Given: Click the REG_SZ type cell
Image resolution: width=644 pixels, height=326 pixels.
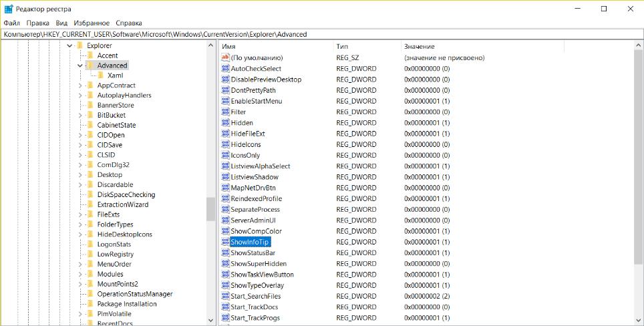Looking at the screenshot, I should 347,58.
